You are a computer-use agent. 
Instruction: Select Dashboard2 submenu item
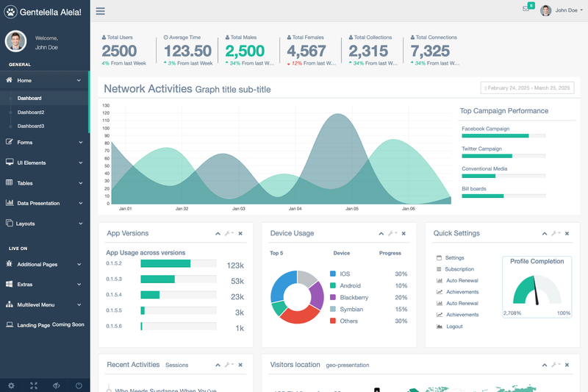pyautogui.click(x=31, y=113)
